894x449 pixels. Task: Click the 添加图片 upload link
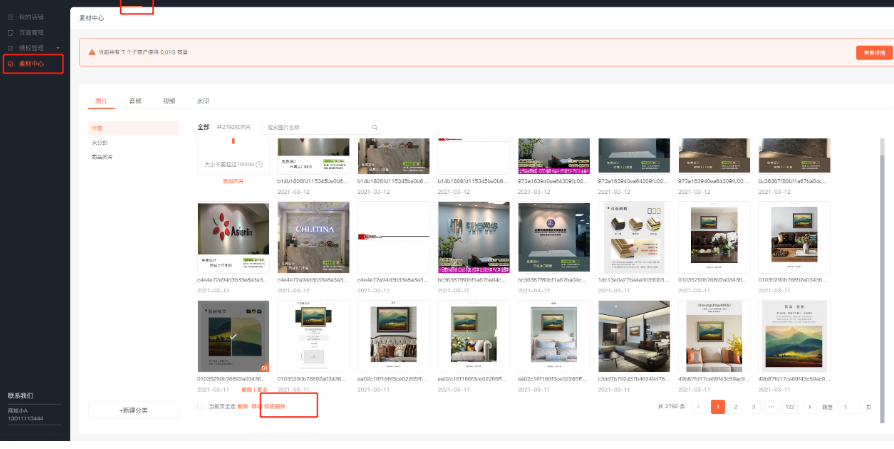(233, 180)
